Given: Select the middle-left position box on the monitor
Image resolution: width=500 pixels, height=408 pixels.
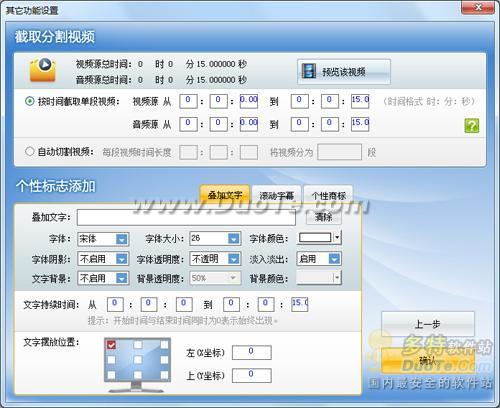Looking at the screenshot, I should tap(111, 360).
